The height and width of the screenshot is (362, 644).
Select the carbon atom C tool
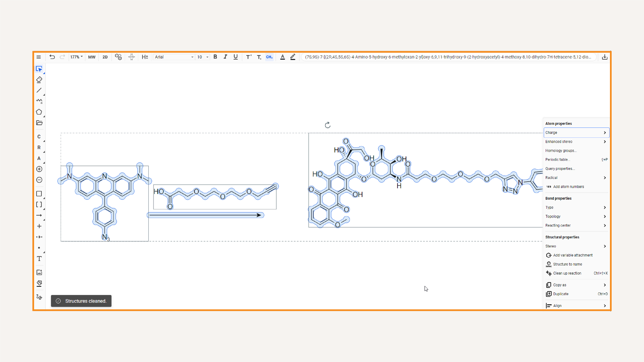39,137
